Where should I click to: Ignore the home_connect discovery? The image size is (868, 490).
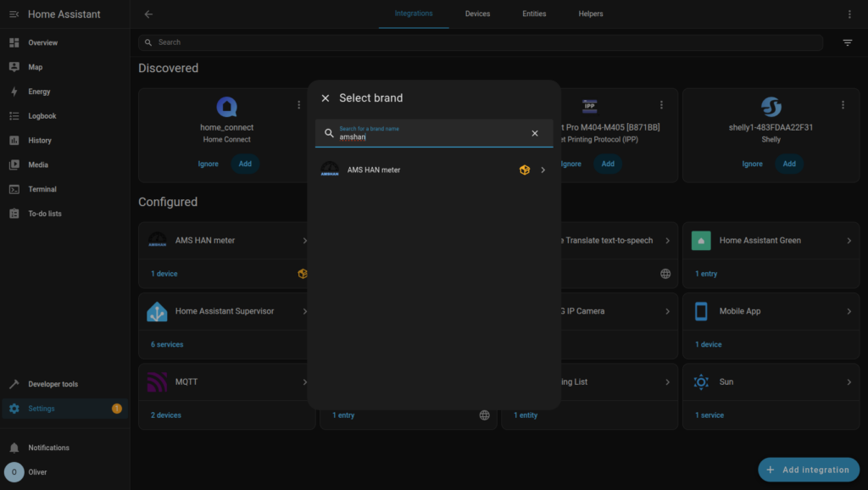coord(209,164)
